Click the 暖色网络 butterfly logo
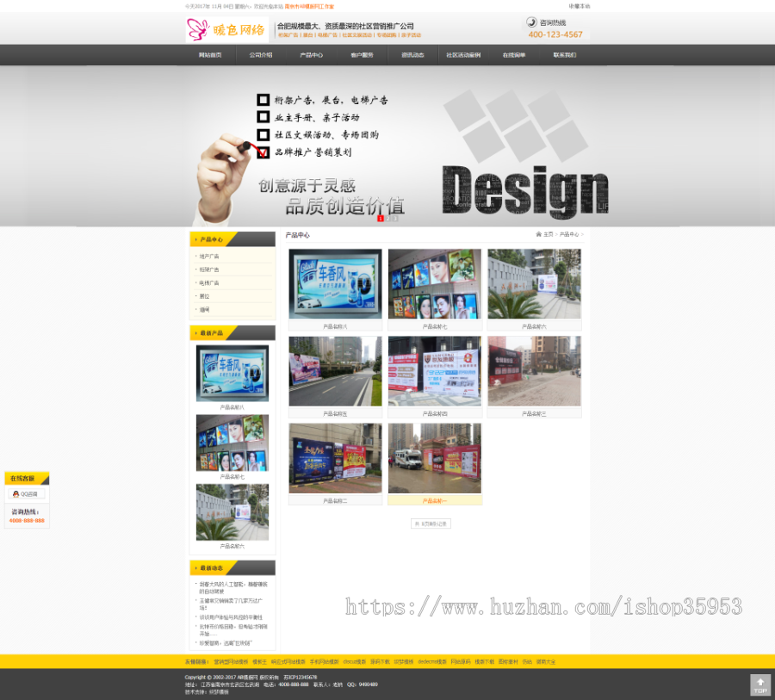 click(226, 29)
